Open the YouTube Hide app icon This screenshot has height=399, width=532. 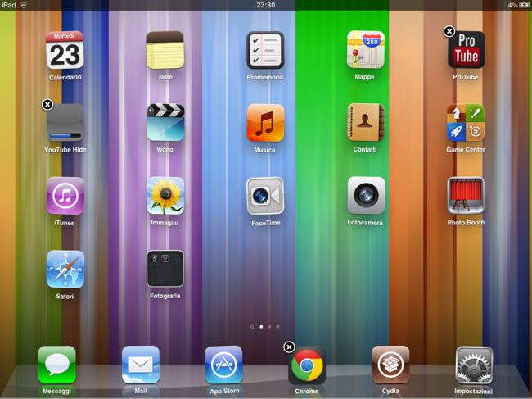coord(65,123)
